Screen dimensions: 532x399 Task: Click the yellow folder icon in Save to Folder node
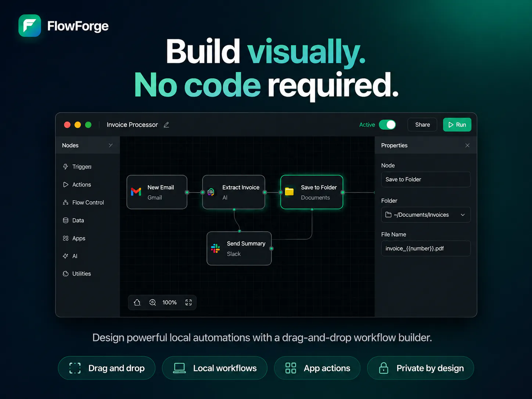[290, 192]
